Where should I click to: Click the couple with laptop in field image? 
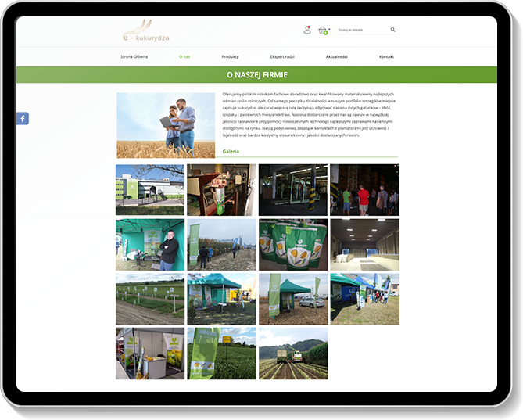click(x=166, y=125)
